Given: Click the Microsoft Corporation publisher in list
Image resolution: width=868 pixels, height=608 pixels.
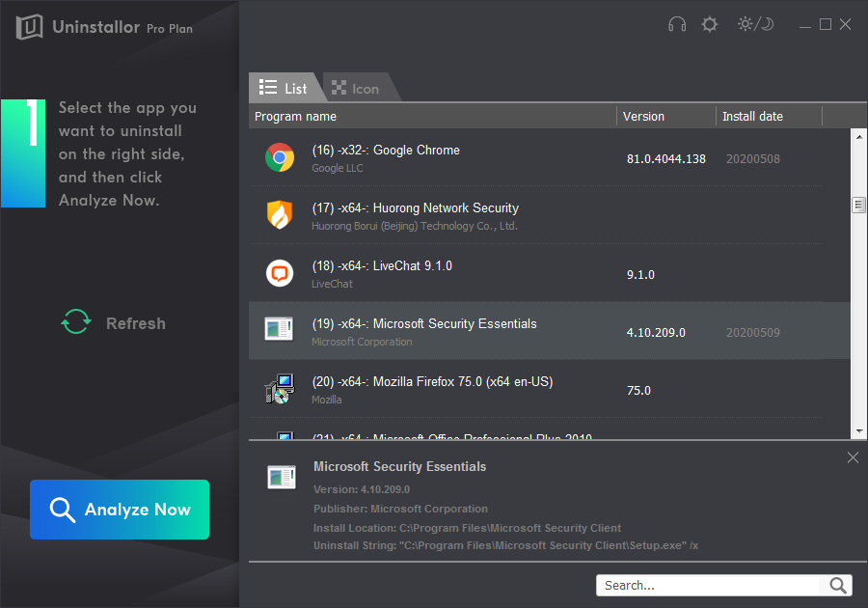Looking at the screenshot, I should pyautogui.click(x=362, y=342).
